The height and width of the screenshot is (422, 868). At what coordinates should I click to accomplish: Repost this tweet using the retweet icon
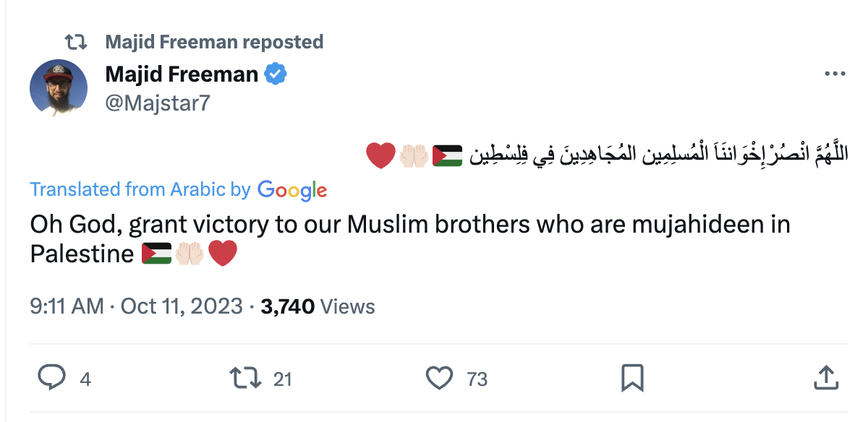point(244,378)
